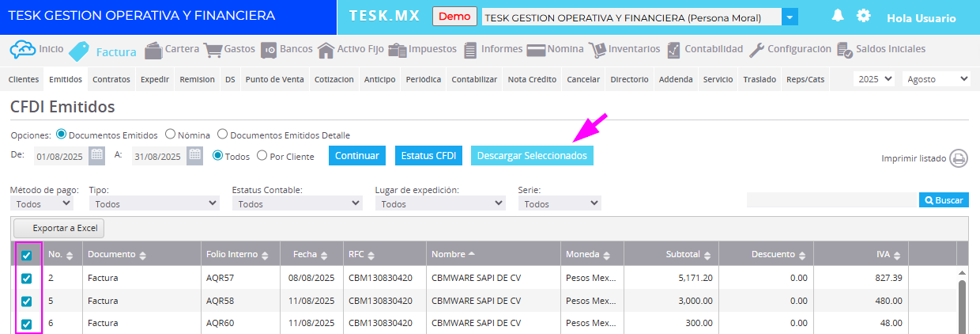Open the Cartera wallet icon
Image resolution: width=980 pixels, height=334 pixels.
(x=153, y=49)
